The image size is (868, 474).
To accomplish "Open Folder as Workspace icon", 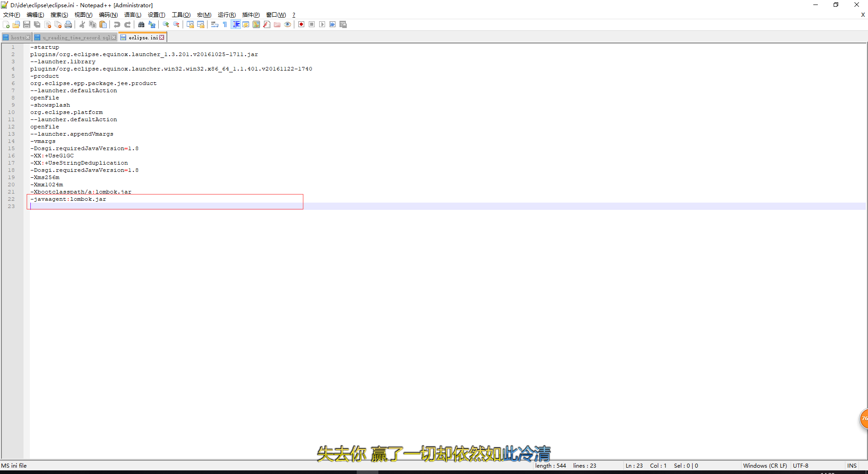I will tap(277, 24).
